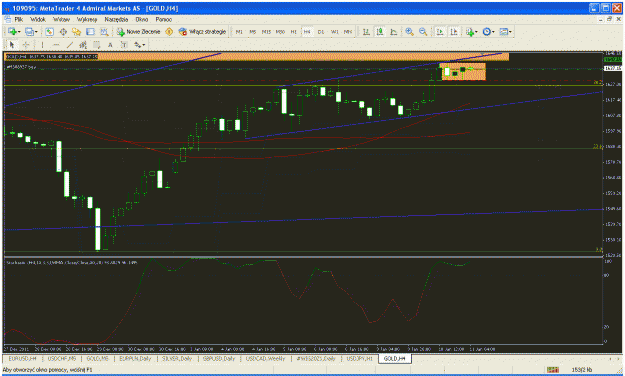
Task: Select the text label tool
Action: point(124,45)
